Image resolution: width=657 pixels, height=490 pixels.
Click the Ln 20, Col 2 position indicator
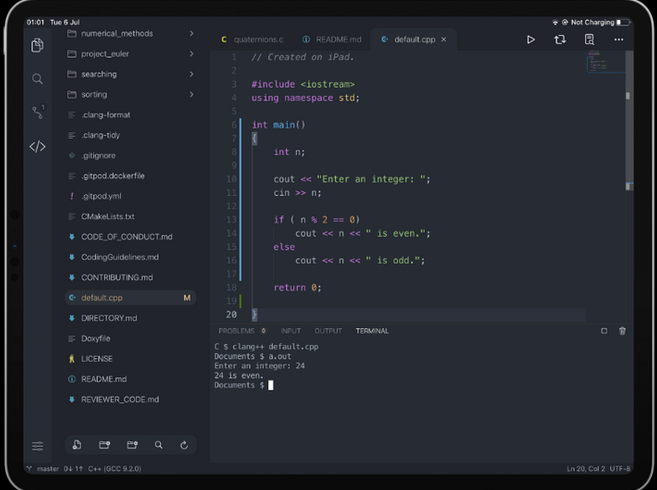click(x=586, y=469)
